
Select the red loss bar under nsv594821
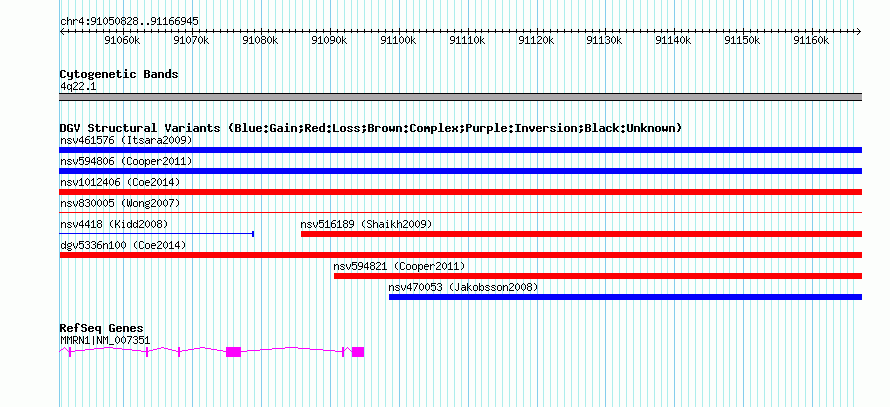(598, 276)
